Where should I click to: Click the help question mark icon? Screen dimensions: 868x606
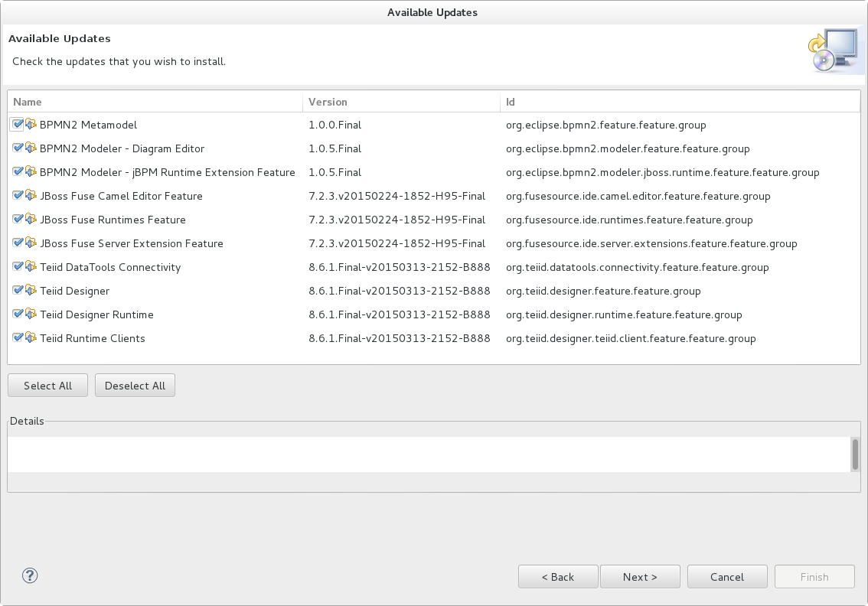pyautogui.click(x=30, y=575)
